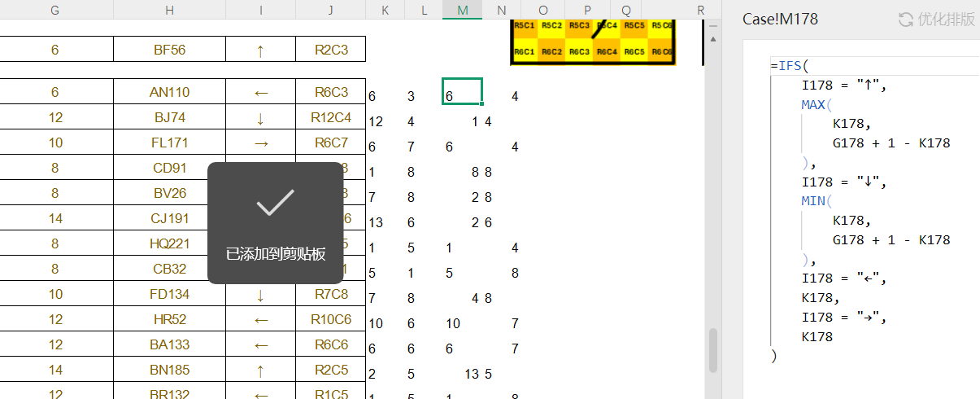980x399 pixels.
Task: Select the cell containing CD91
Action: 169,169
